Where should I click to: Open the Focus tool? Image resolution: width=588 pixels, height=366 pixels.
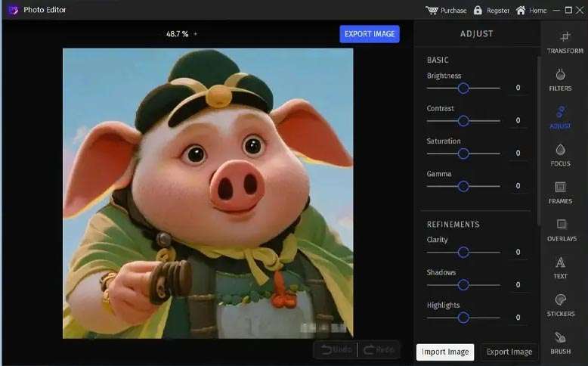560,154
